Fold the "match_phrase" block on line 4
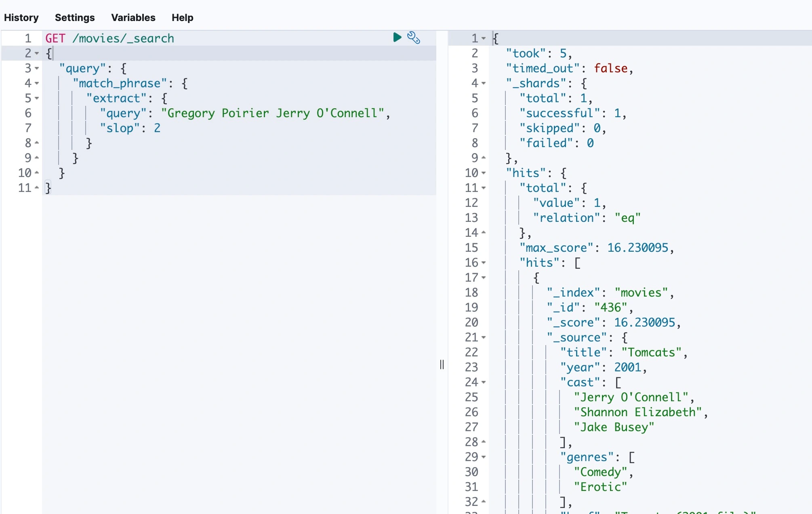The width and height of the screenshot is (812, 514). pos(37,83)
